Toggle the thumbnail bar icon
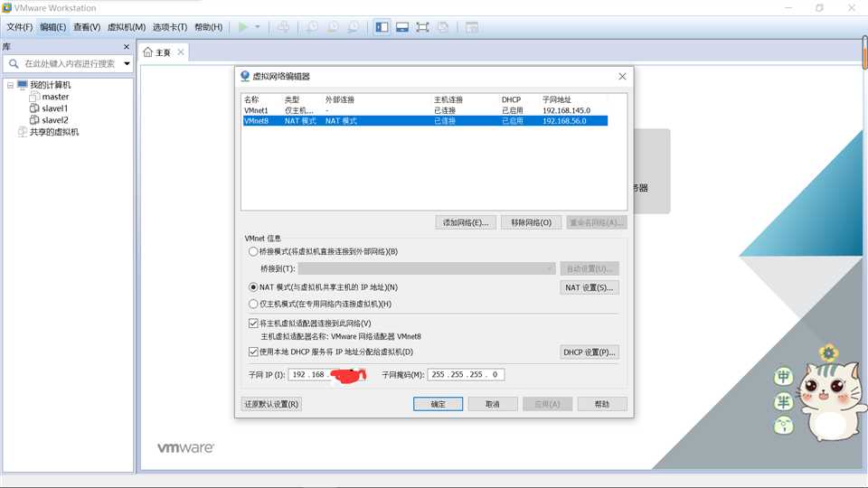 click(402, 27)
